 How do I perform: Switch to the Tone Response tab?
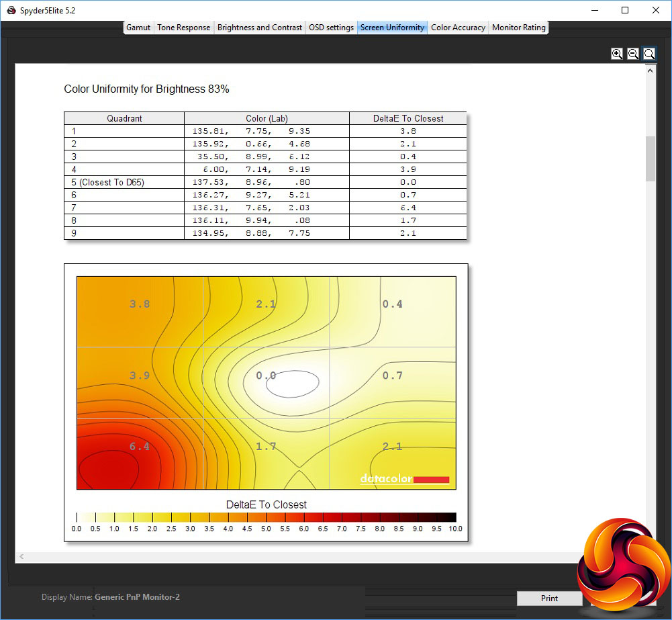pos(183,28)
